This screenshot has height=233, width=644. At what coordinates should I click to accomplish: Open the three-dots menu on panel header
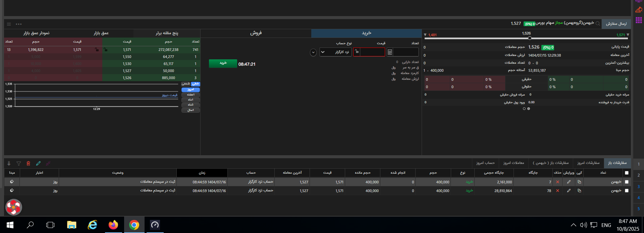click(19, 24)
